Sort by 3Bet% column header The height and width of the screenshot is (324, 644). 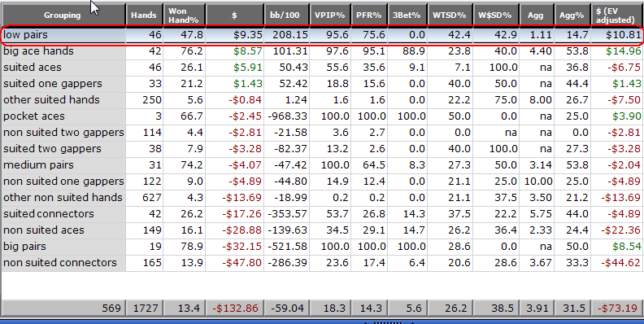407,15
